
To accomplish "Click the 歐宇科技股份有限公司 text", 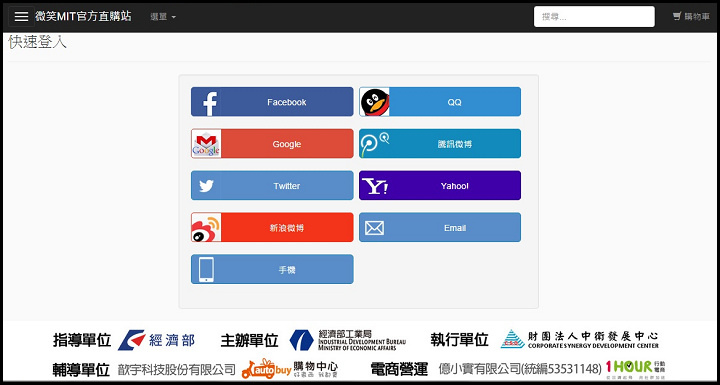I will pyautogui.click(x=177, y=369).
